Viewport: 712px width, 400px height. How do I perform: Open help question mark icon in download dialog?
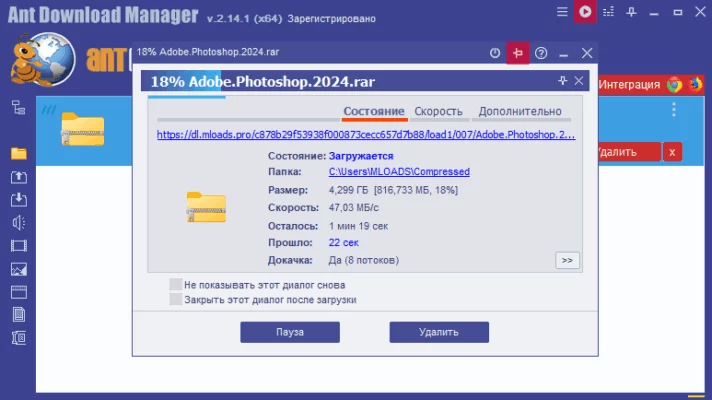(541, 53)
